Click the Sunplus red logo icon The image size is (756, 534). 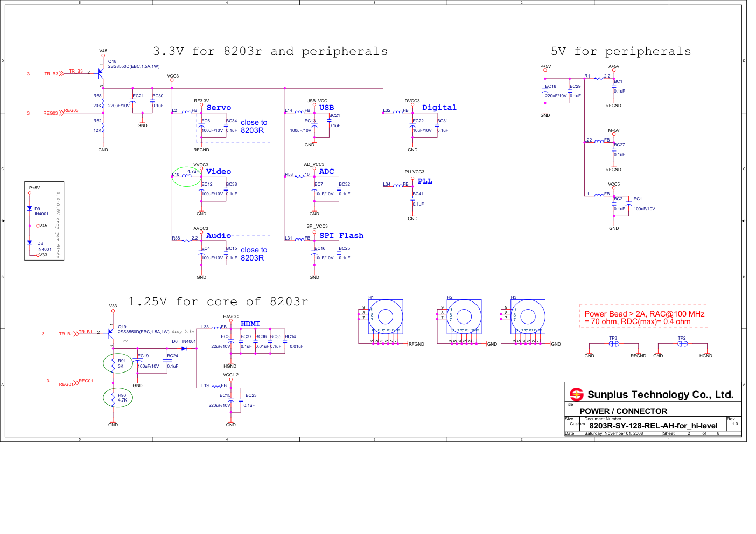click(x=577, y=395)
